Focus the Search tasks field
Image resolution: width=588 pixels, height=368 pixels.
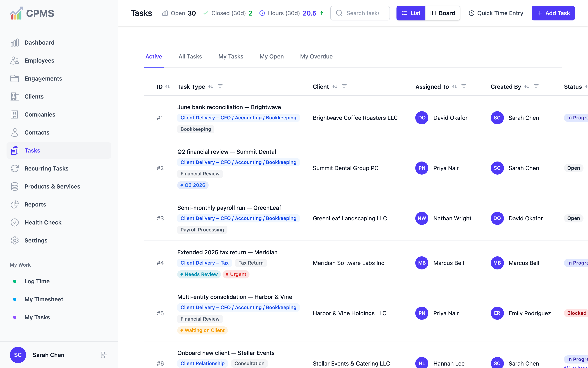(360, 13)
